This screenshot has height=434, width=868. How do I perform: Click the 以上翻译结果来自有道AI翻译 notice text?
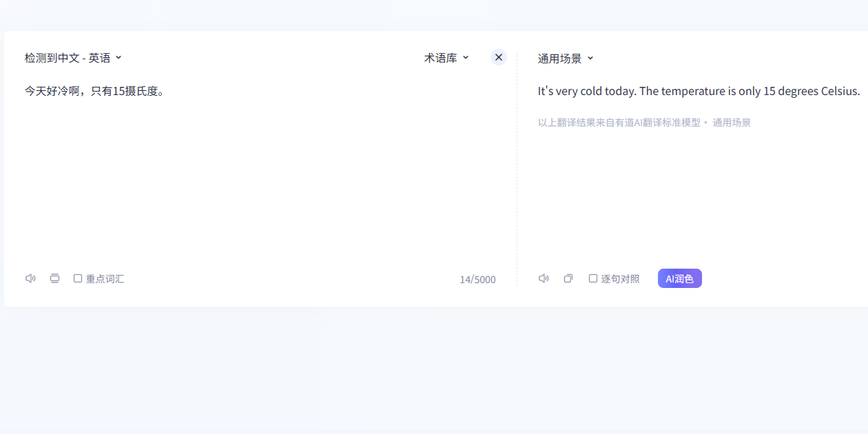pos(619,123)
